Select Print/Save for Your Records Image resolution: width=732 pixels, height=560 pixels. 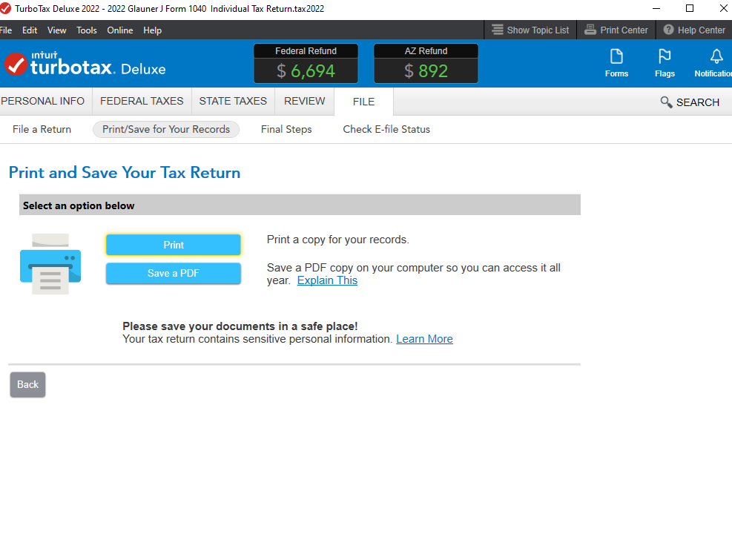coord(166,129)
